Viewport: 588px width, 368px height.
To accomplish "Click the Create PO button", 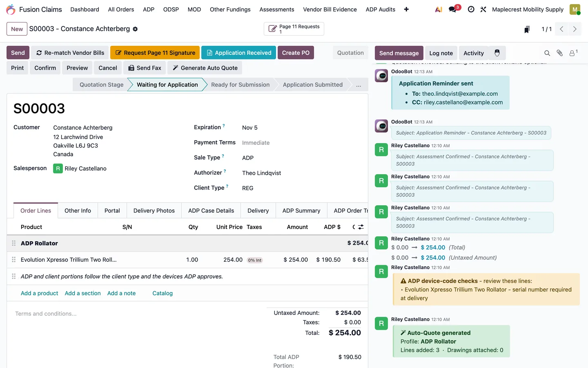I will (x=296, y=53).
